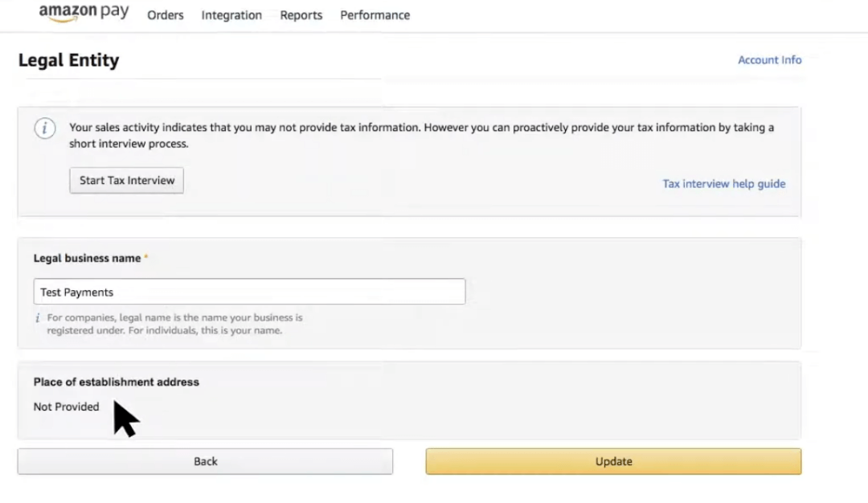Image resolution: width=868 pixels, height=503 pixels.
Task: Click the small info icon below the business name field
Action: pos(37,317)
